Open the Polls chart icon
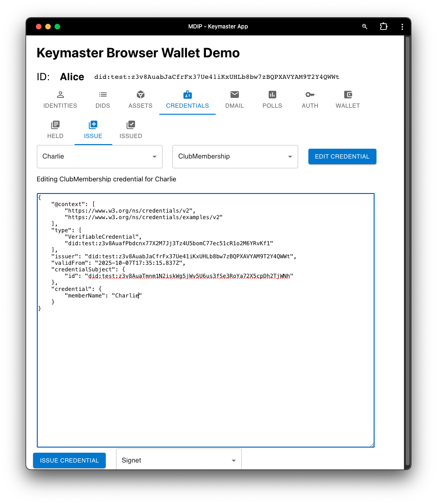This screenshot has height=504, width=437. tap(272, 95)
